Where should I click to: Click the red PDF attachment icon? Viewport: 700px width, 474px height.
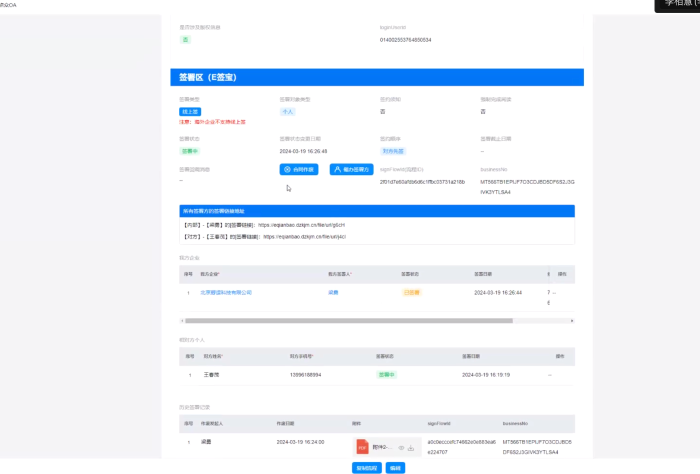(363, 447)
